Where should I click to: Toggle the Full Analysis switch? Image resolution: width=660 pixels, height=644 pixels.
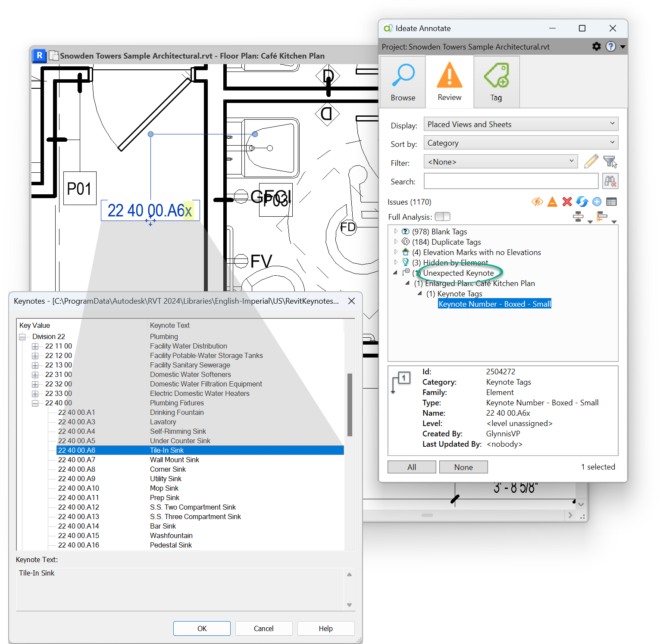tap(442, 216)
